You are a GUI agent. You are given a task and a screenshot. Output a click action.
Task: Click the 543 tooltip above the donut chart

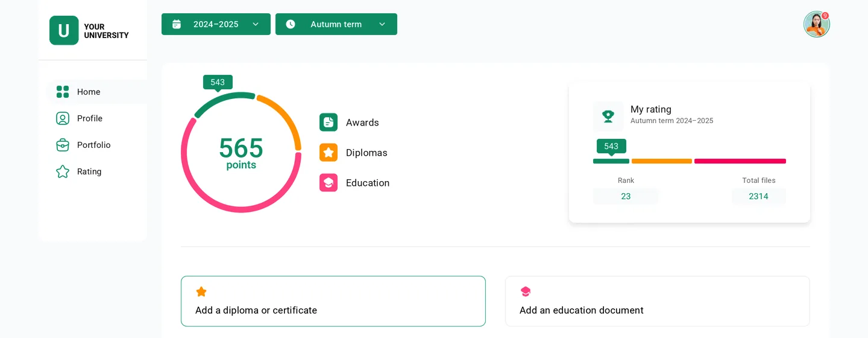coord(218,82)
